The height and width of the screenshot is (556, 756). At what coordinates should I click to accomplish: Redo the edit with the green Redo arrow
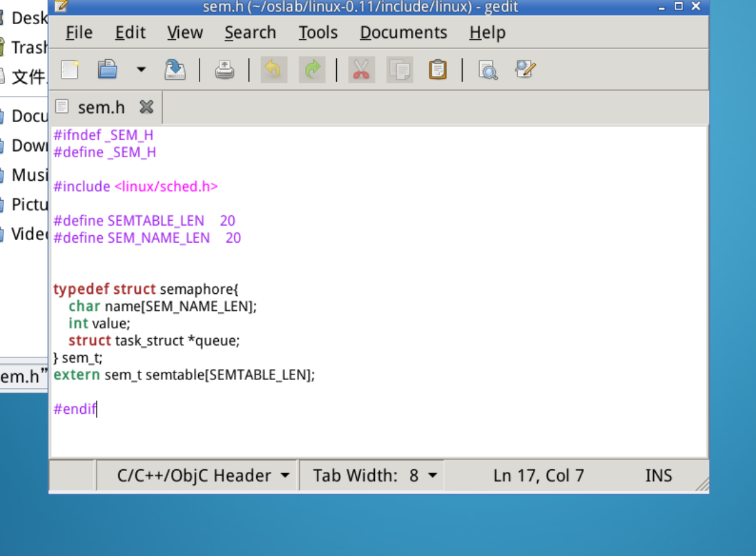[x=312, y=70]
